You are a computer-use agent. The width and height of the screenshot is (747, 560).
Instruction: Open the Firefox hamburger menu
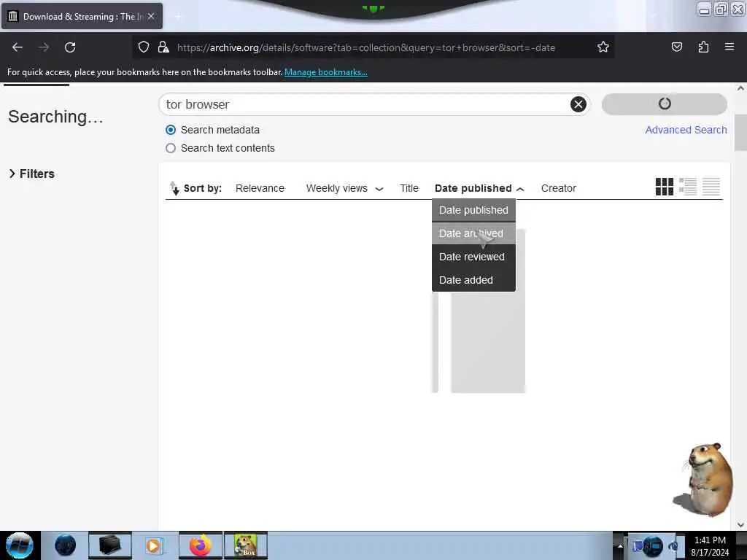(729, 47)
